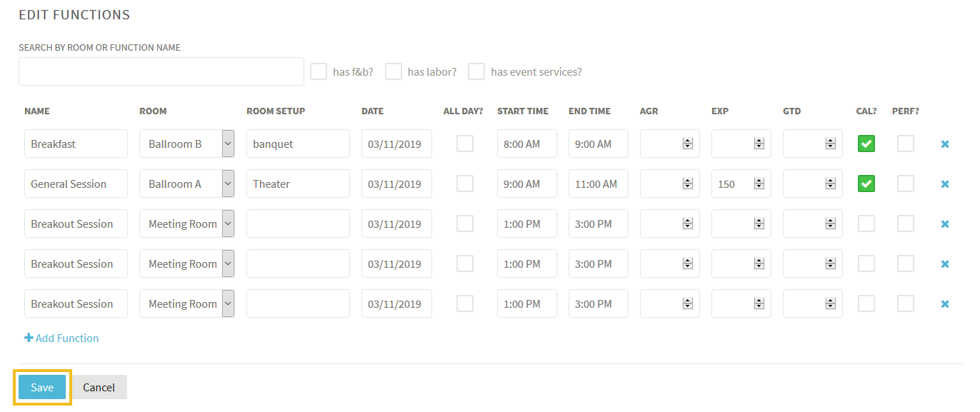Uncheck the CAL box for General Session
Image resolution: width=980 pixels, height=412 pixels.
[866, 184]
